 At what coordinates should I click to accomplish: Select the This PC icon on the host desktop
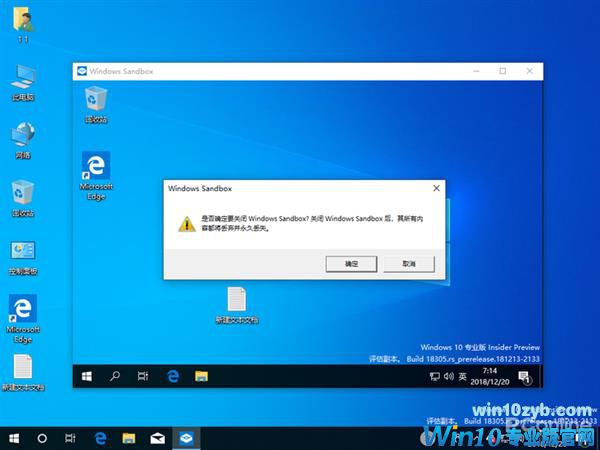coord(23,83)
